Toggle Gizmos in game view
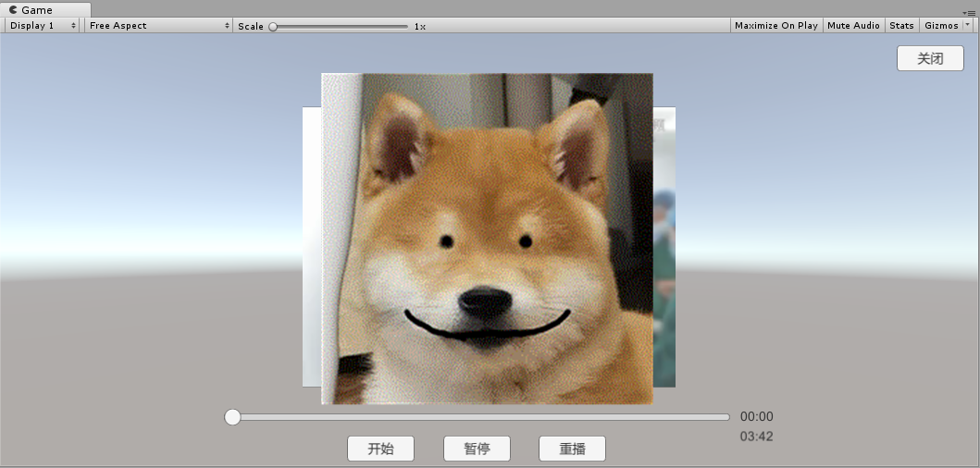 pyautogui.click(x=941, y=26)
